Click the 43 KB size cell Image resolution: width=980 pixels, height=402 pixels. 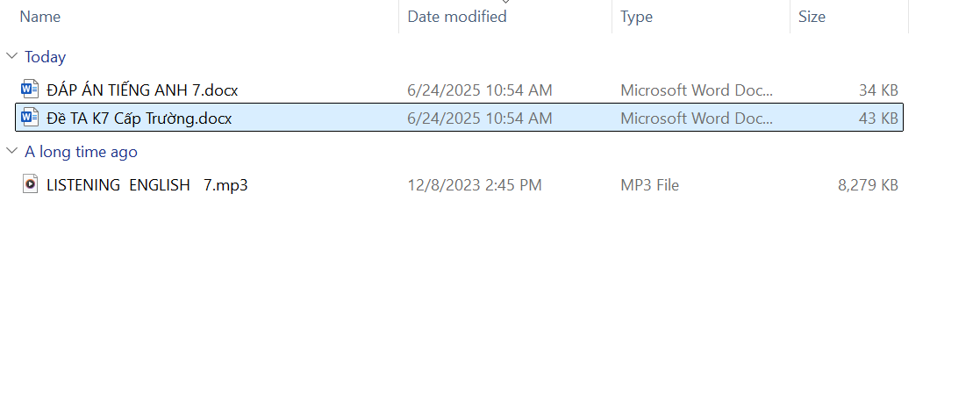(878, 118)
